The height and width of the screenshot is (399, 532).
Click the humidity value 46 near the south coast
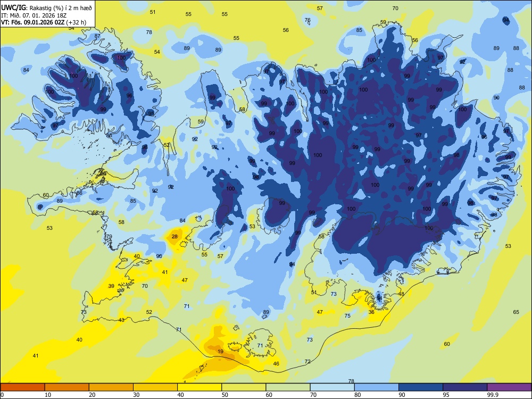276,364
